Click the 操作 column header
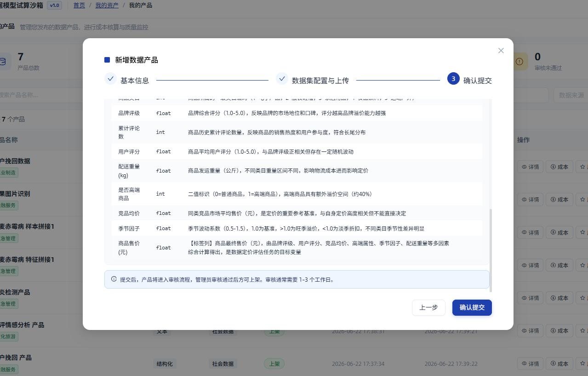This screenshot has height=376, width=588. (523, 140)
